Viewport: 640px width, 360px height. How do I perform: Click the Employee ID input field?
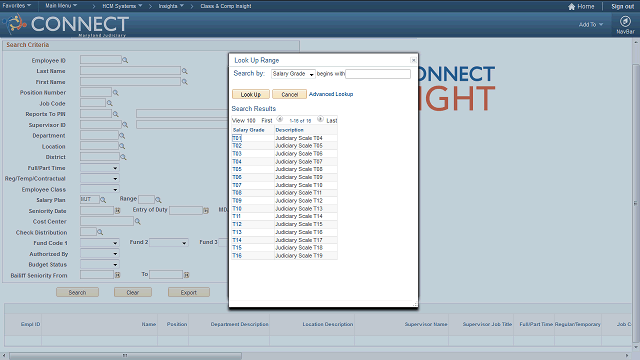point(100,60)
